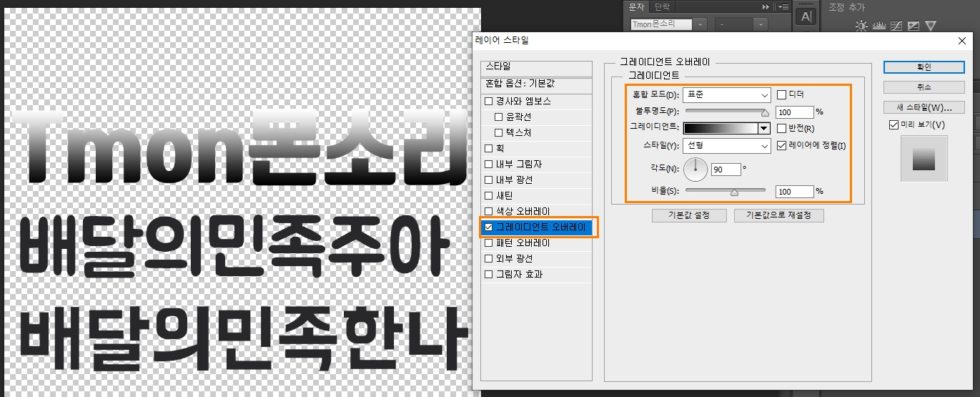
Task: Click the gradient preview thumbnail under 미리 보기
Action: (924, 159)
